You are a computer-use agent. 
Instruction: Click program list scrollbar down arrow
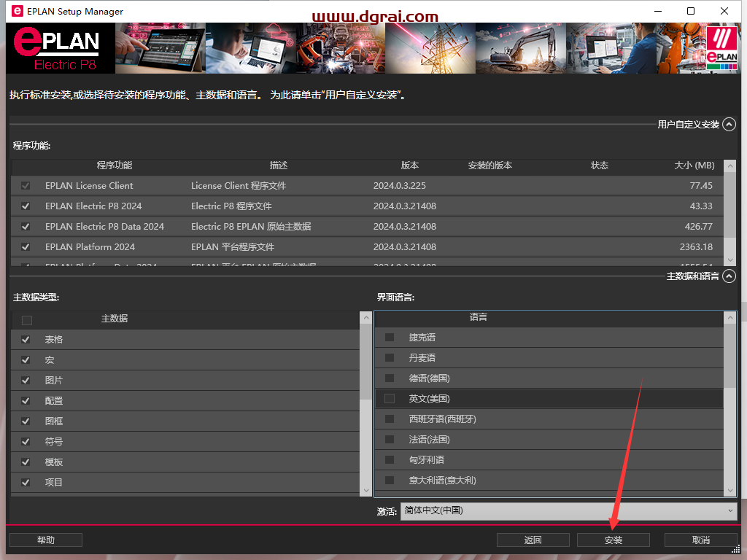point(729,260)
